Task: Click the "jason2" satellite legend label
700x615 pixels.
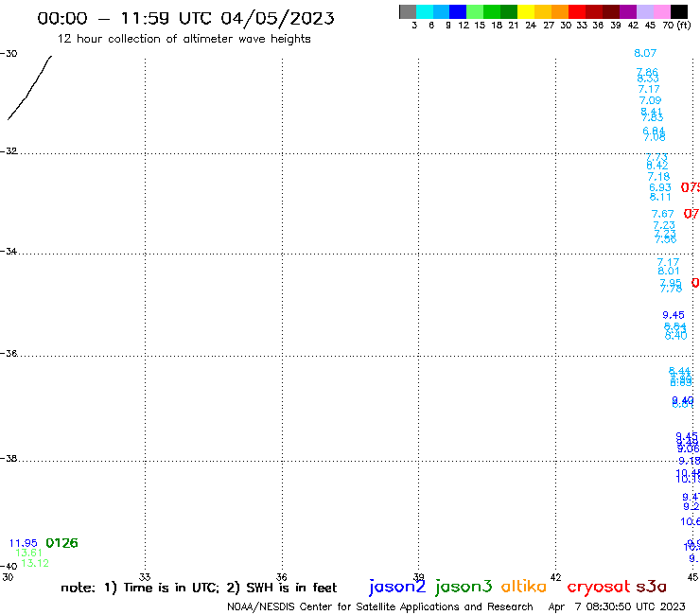Action: click(397, 587)
